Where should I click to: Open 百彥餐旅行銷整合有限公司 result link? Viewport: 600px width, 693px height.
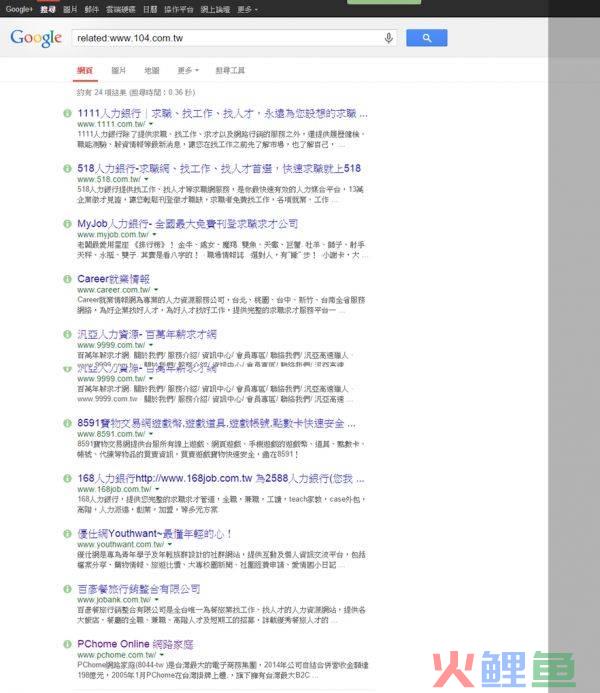click(139, 589)
